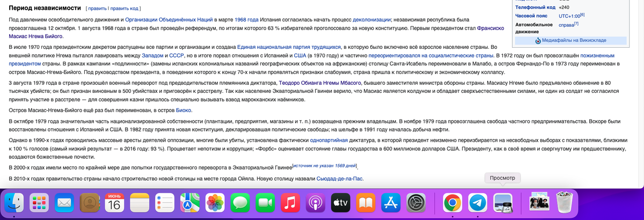Switch to Google Chrome in Dock

452,203
